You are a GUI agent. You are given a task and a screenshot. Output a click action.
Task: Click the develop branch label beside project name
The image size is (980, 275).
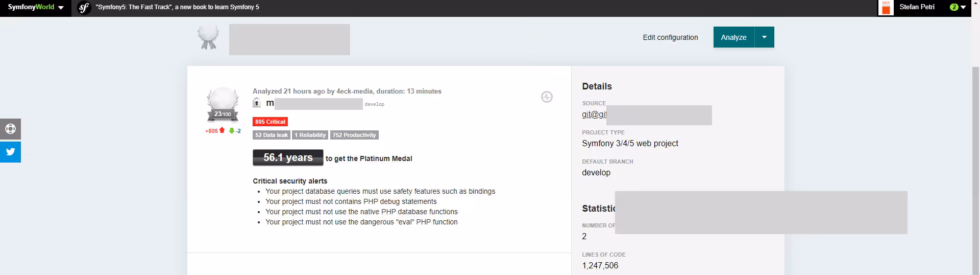[x=374, y=104]
